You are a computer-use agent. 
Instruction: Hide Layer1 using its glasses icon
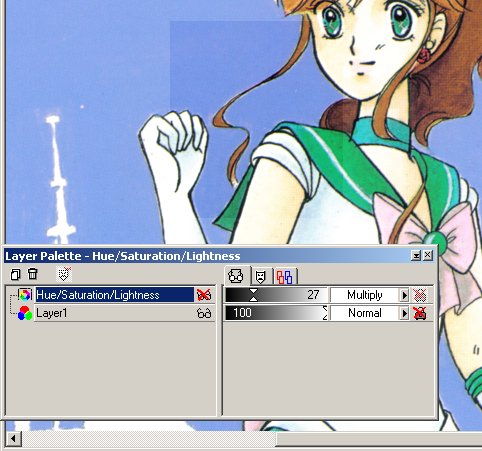click(204, 313)
